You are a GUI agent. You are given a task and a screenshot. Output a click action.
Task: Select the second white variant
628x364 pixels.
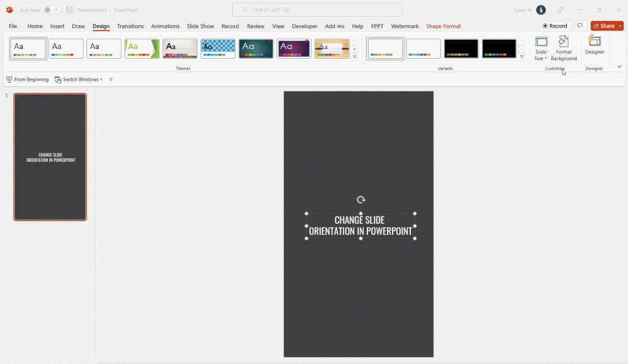click(423, 49)
